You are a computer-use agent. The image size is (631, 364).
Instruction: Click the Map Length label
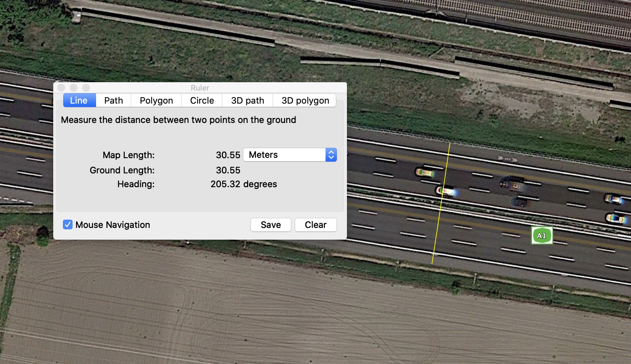tap(129, 155)
